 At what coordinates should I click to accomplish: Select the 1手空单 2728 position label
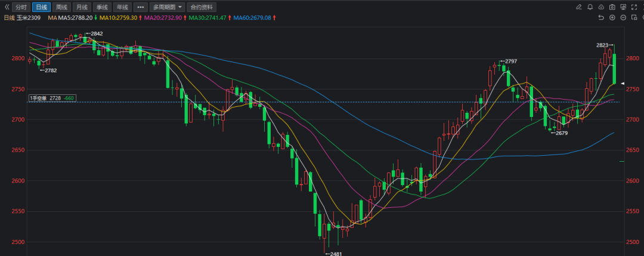[x=52, y=98]
